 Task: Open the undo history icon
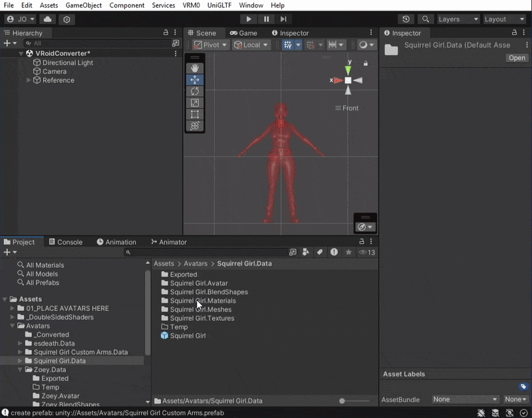click(406, 19)
